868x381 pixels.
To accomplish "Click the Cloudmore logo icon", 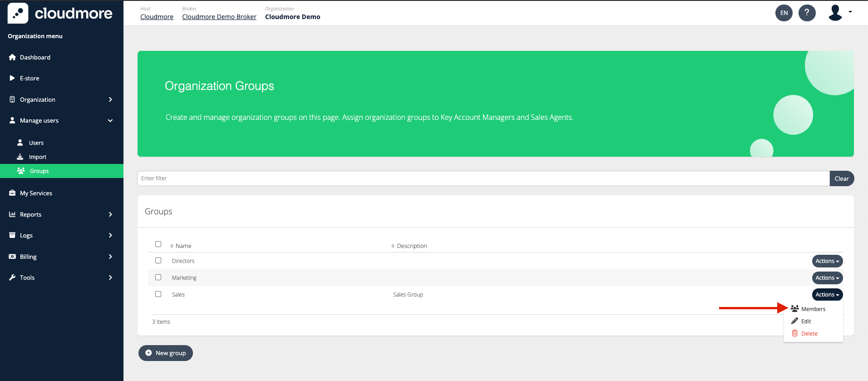I will click(x=18, y=13).
